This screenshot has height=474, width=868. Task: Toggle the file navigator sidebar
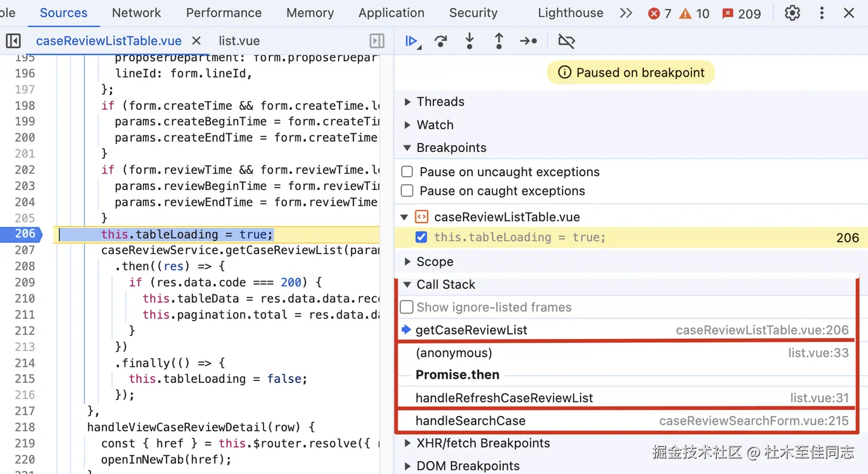pos(13,41)
